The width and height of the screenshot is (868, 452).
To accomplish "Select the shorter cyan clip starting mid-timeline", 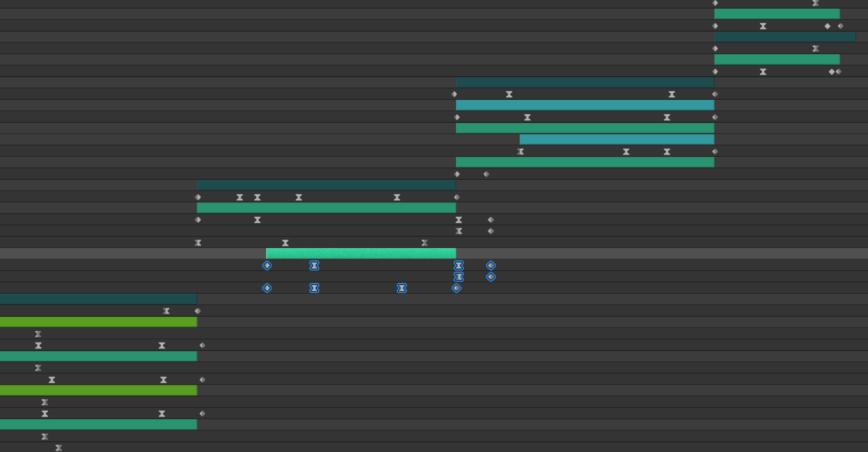I will coord(616,138).
